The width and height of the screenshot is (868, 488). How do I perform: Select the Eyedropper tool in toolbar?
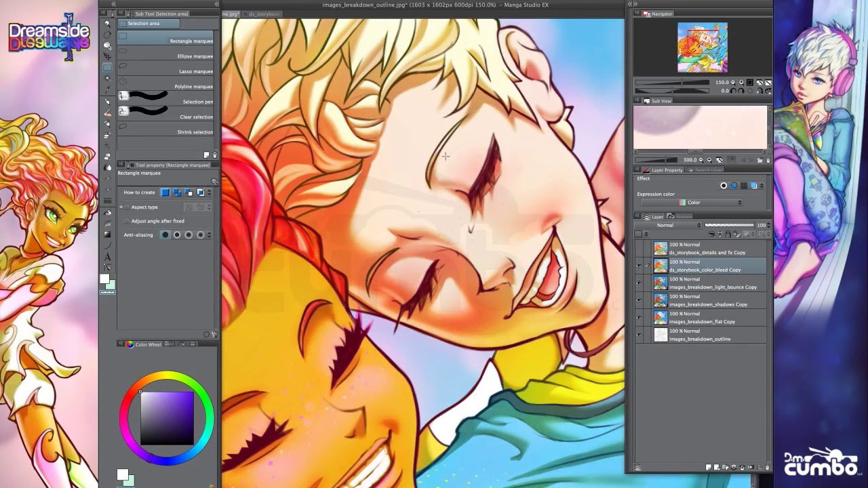point(107,89)
